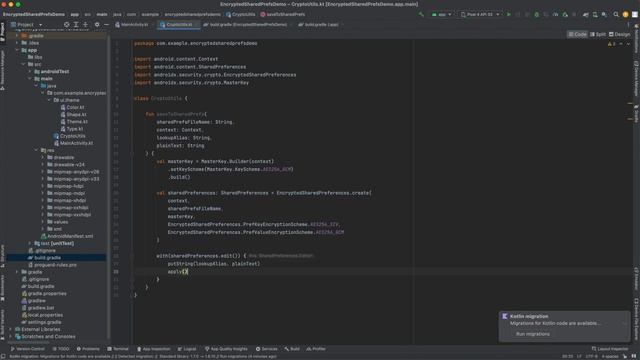Click saveToSharedPrefs breadcrumb in navigation bar
640x360 pixels.
[283, 14]
